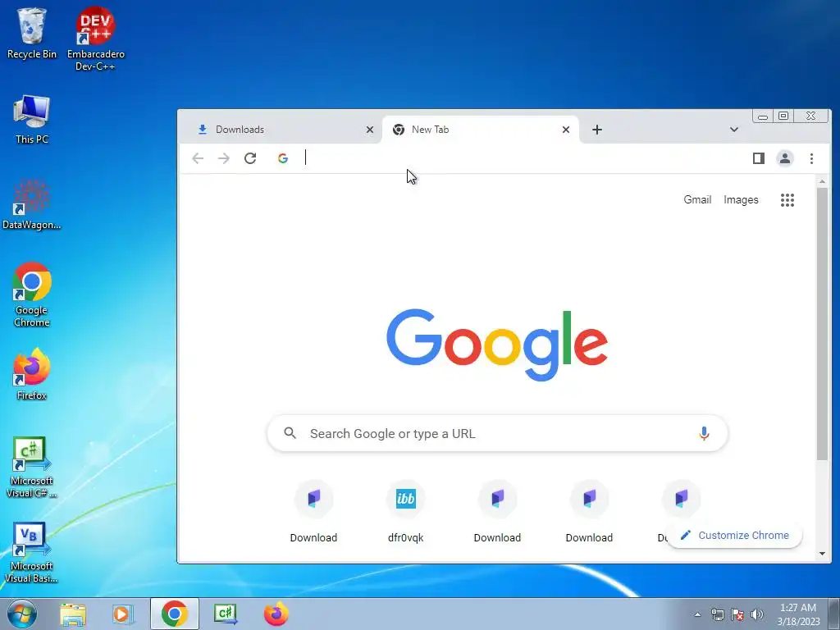
Task: Click the page scrollbar up arrow
Action: [822, 182]
